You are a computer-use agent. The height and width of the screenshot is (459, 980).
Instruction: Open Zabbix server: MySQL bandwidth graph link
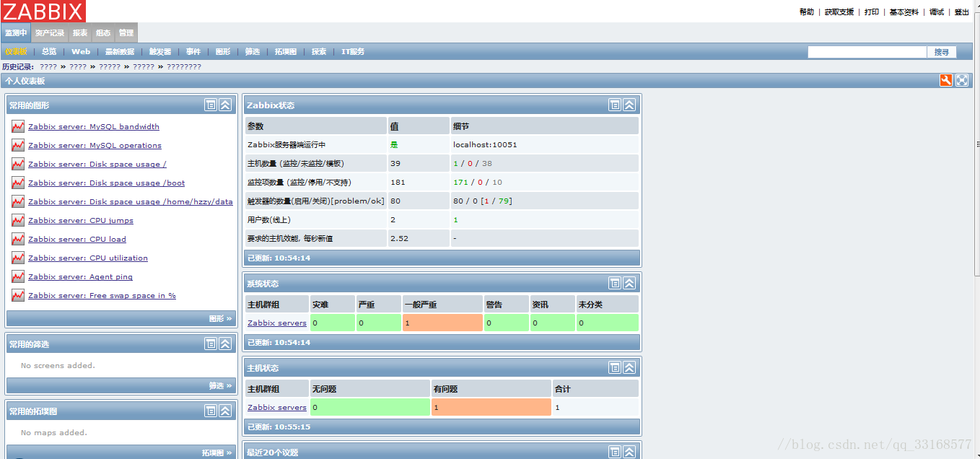point(94,126)
